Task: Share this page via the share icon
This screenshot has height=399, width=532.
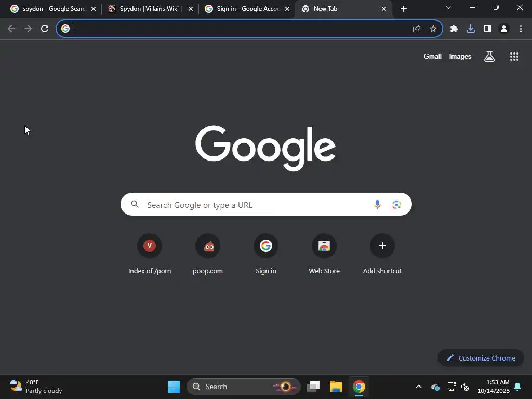Action: (417, 29)
